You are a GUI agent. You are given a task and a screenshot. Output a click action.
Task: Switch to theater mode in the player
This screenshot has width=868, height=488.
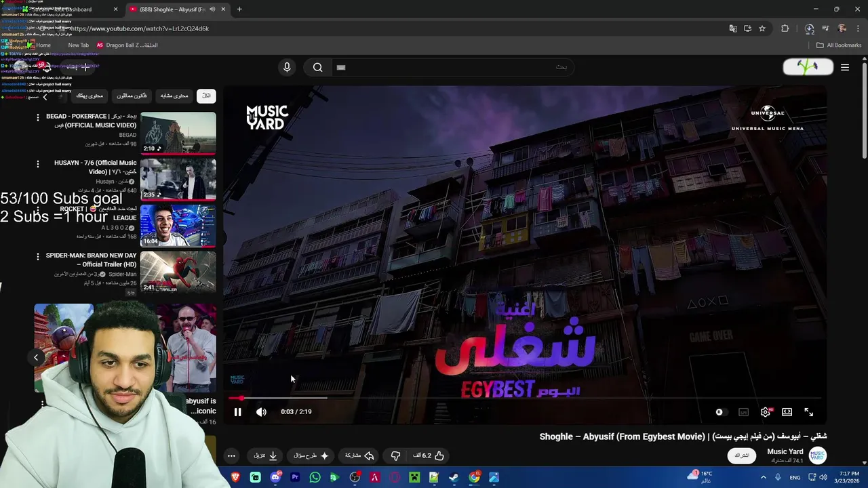[x=787, y=412]
